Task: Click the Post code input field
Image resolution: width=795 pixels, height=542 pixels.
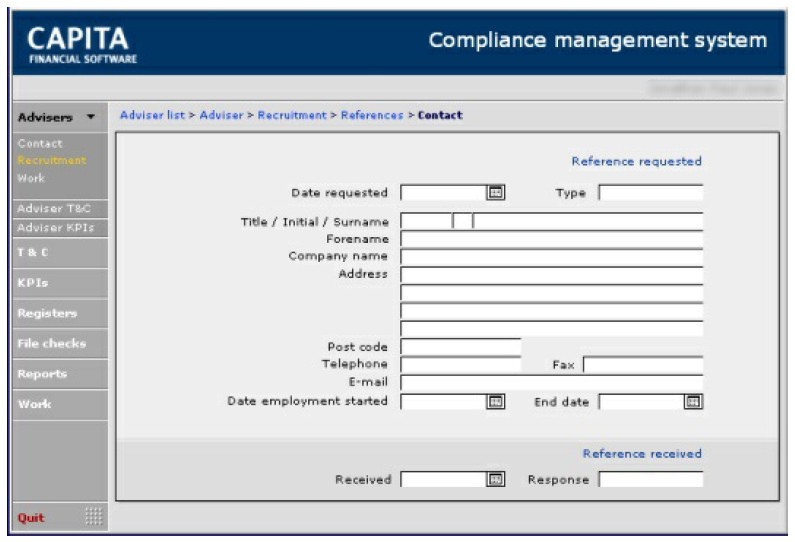Action: (x=460, y=347)
